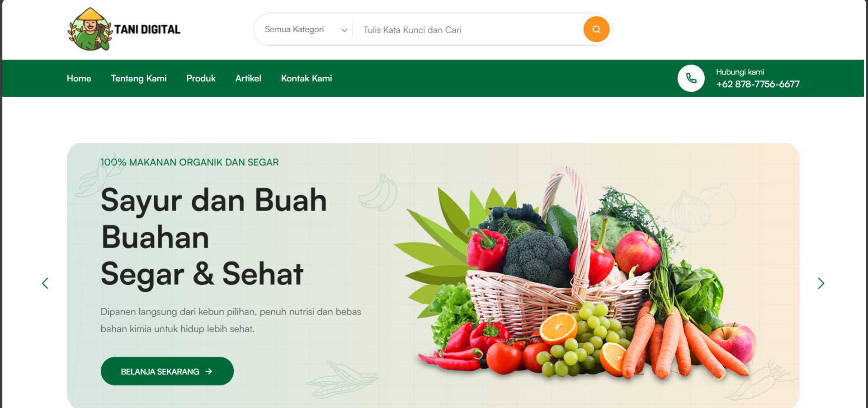The image size is (868, 408).
Task: Click the Hubungi kami label
Action: pos(740,72)
